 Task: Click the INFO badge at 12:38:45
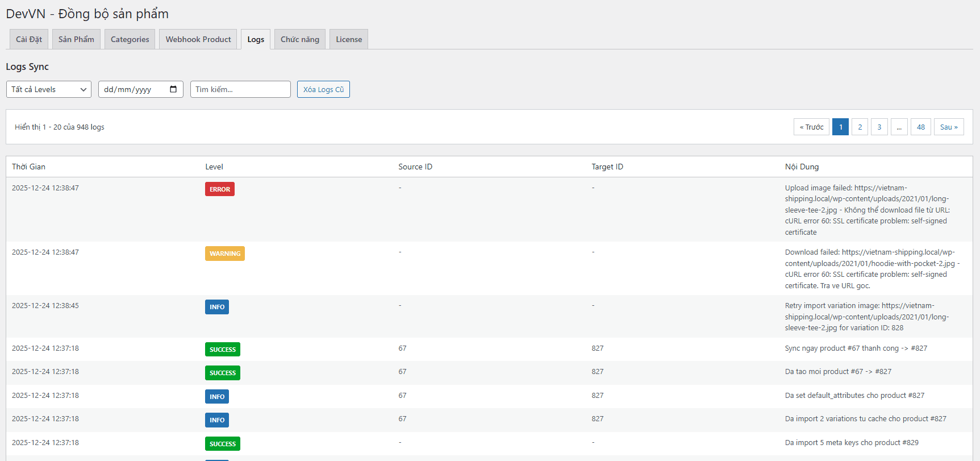click(x=217, y=307)
